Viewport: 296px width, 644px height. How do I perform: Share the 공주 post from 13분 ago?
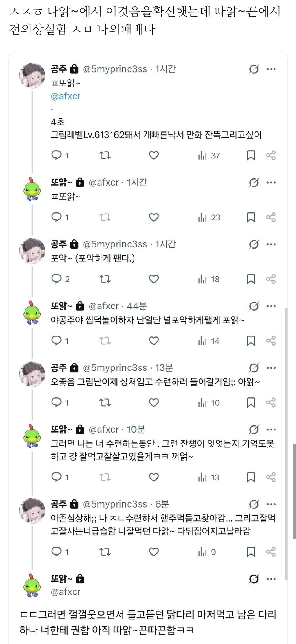pos(271,402)
